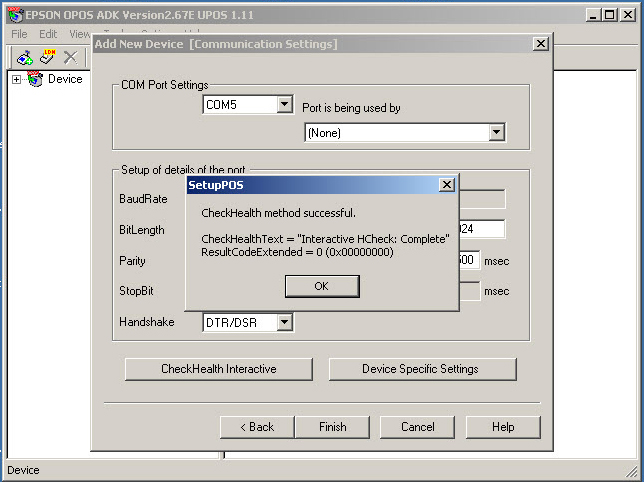Click the Back button

[x=257, y=427]
